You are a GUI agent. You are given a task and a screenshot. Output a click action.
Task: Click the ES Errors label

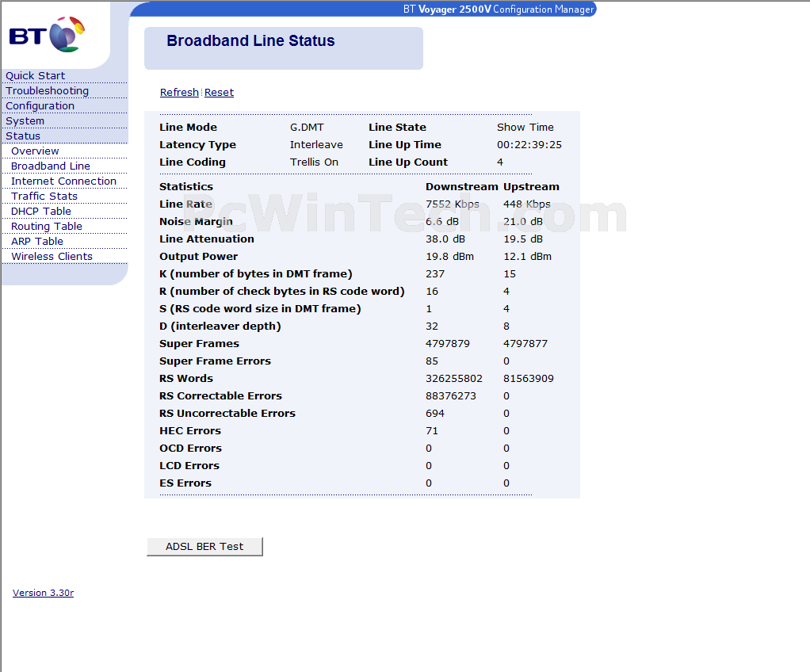coord(185,483)
